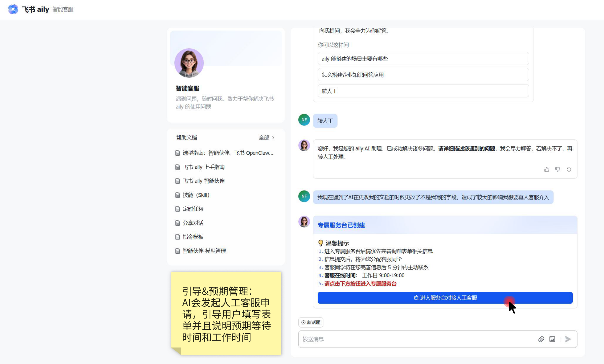The width and height of the screenshot is (604, 364).
Task: Click document icon beside 飞书 aily 上手指南
Action: [x=177, y=167]
